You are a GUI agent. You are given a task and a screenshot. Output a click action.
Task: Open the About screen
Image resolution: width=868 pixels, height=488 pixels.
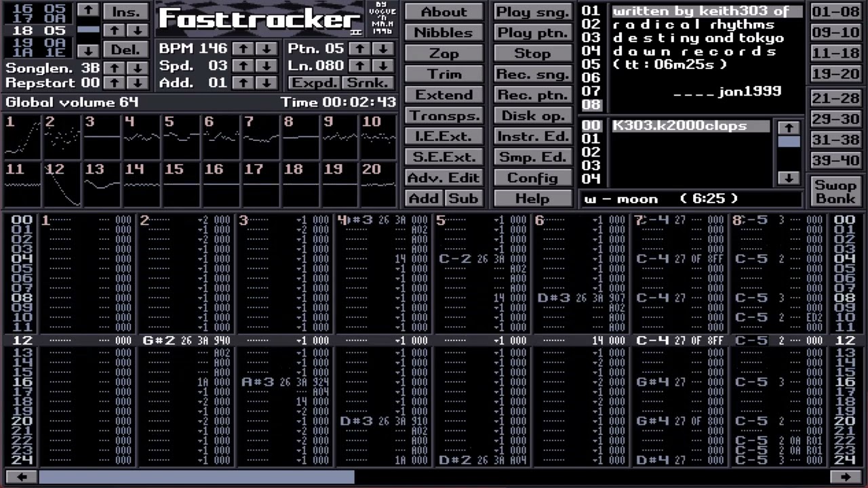tap(444, 12)
